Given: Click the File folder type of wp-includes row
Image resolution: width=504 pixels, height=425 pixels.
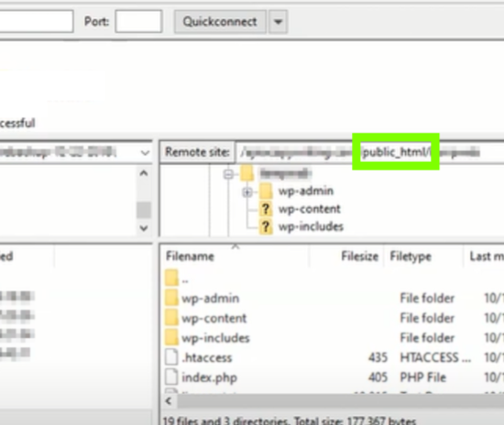Looking at the screenshot, I should point(427,338).
